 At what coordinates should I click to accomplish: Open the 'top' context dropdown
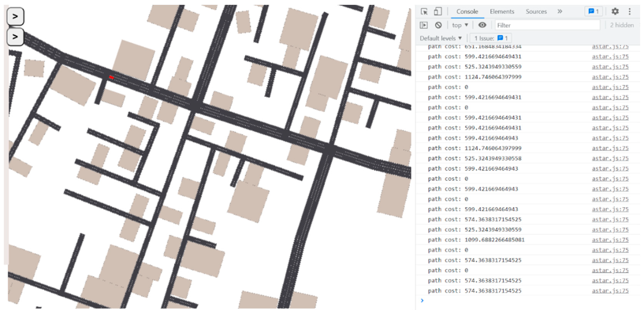point(460,25)
